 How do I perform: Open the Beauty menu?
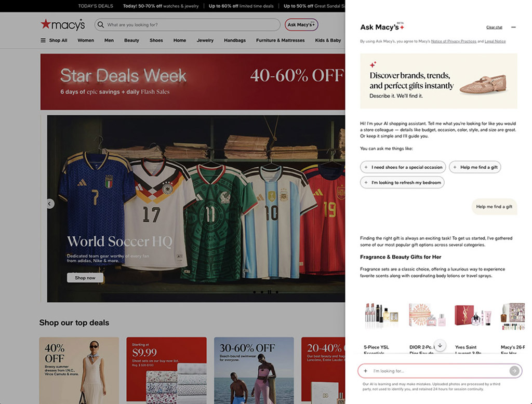131,40
